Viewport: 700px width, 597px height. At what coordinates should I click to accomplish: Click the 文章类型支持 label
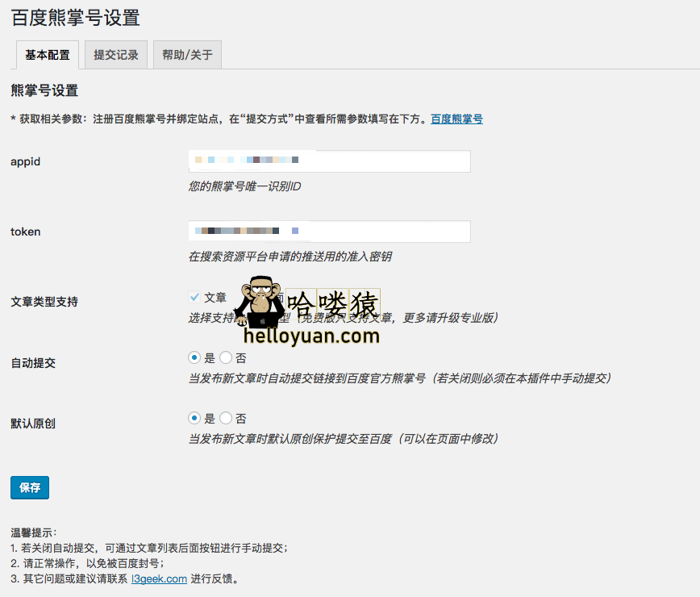tap(44, 302)
